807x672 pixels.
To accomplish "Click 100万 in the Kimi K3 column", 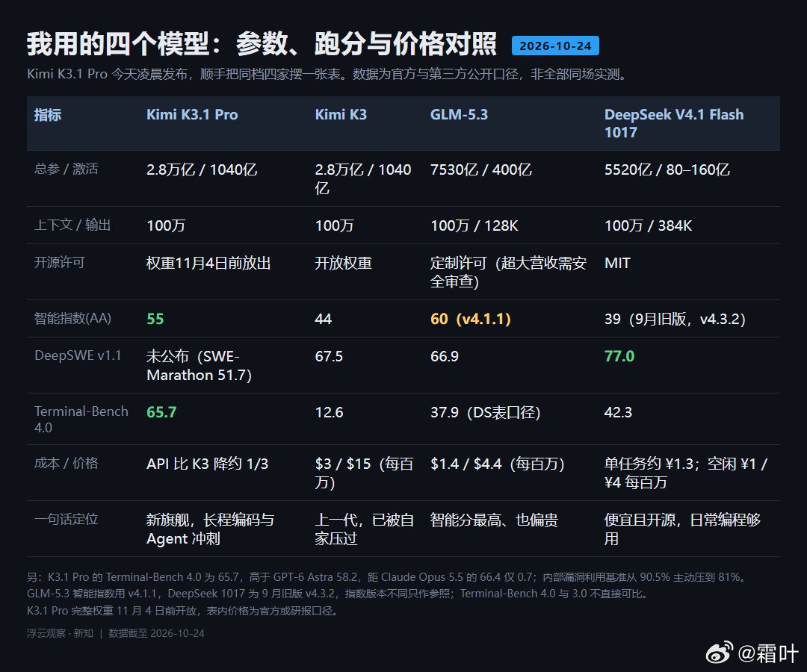I will pos(334,225).
